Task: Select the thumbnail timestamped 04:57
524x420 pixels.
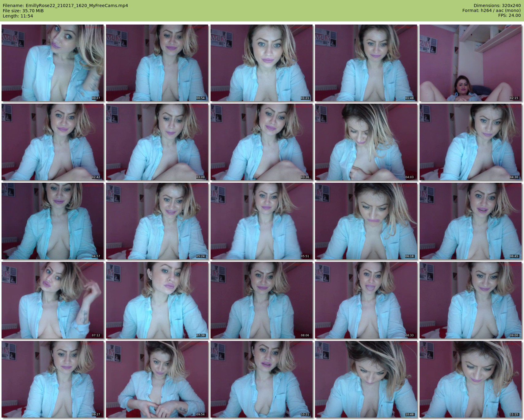Action: (x=52, y=221)
